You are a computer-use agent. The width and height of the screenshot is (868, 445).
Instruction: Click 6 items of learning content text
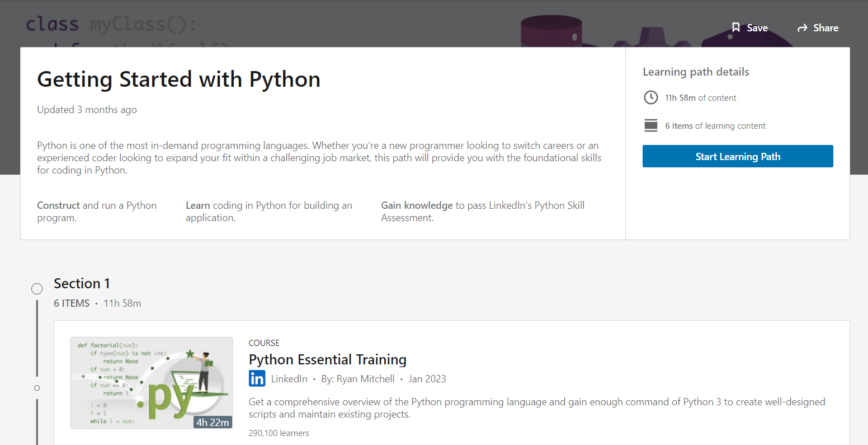pos(715,126)
